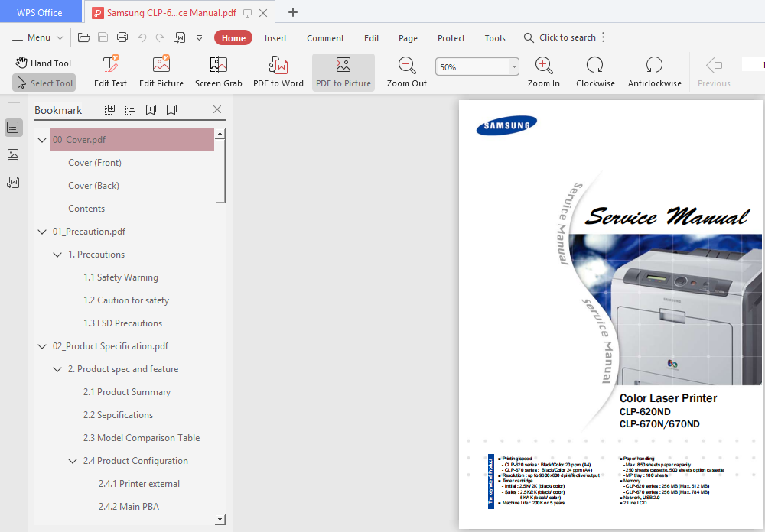Collapse the 01_Precaution.pdf bookmark

(x=42, y=232)
